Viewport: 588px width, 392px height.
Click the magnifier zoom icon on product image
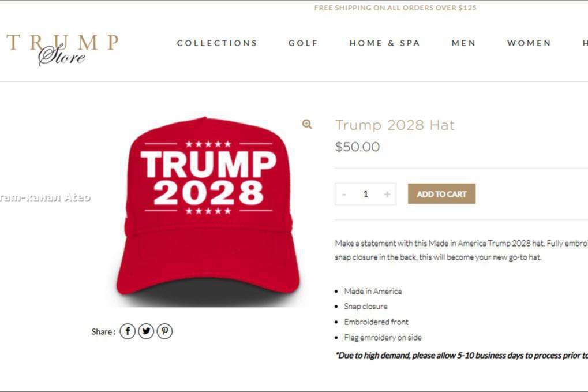307,124
